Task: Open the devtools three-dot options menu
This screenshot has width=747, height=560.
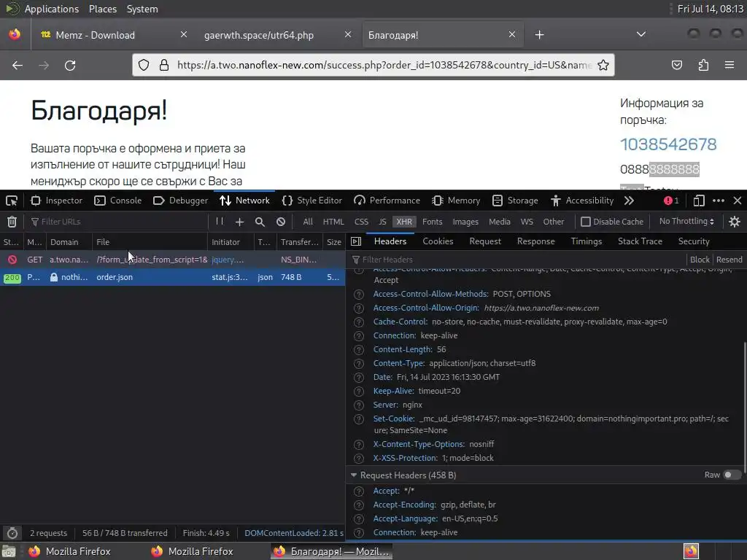Action: pos(719,201)
